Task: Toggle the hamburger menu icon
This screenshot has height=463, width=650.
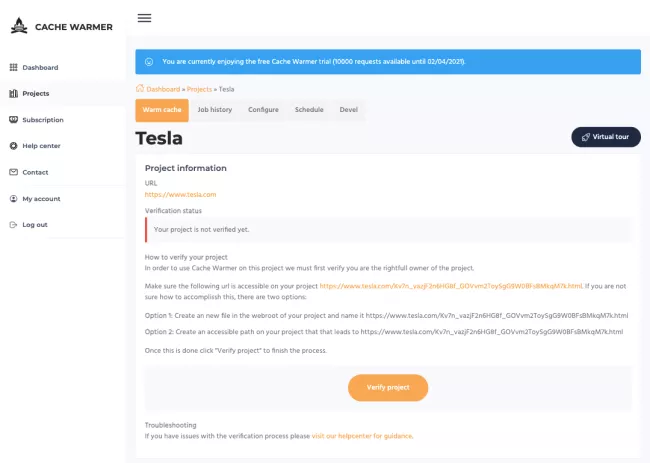Action: tap(145, 18)
